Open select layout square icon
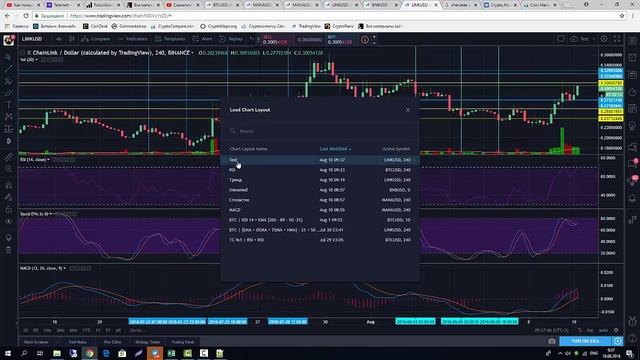The width and height of the screenshot is (640, 360). 560,39
